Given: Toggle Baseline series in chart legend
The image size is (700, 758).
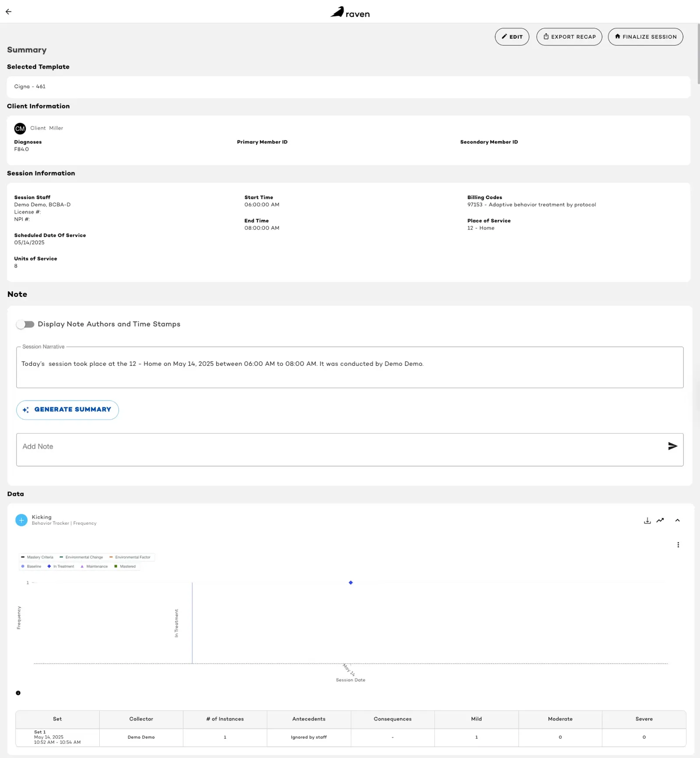Looking at the screenshot, I should tap(31, 566).
